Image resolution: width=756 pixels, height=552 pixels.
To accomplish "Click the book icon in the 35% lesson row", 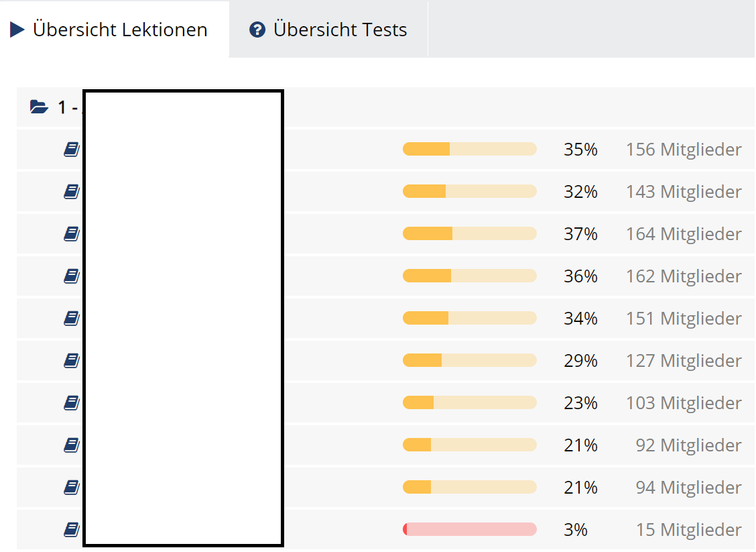I will coord(71,149).
